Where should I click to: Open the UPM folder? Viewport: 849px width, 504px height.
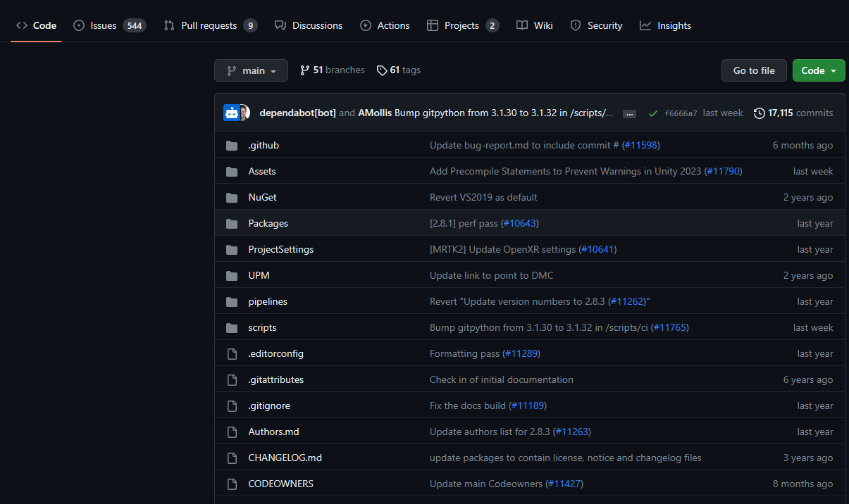click(259, 275)
